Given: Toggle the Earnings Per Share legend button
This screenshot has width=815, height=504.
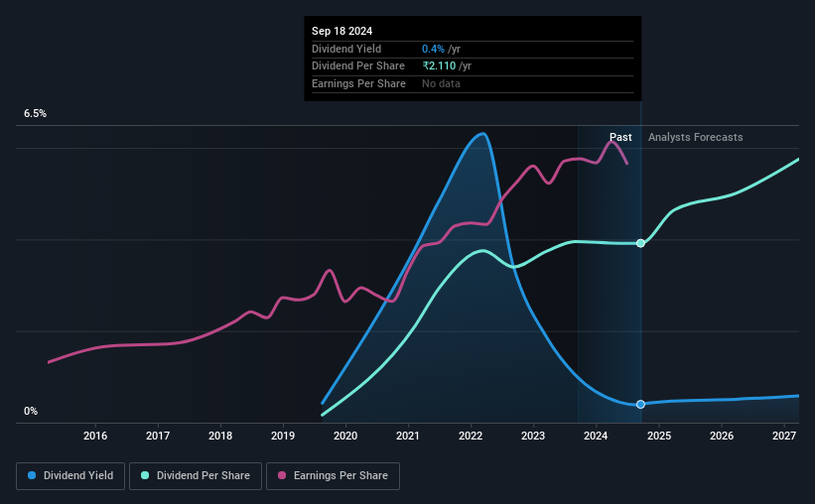Looking at the screenshot, I should (x=333, y=476).
